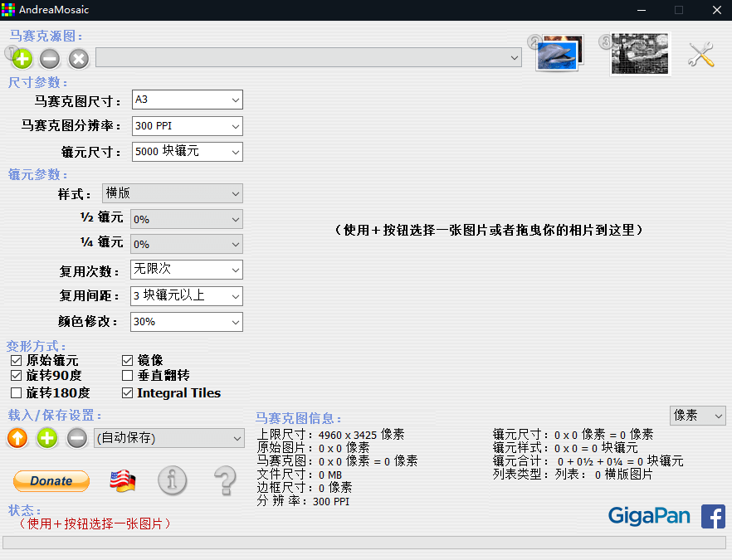Open help with the question mark icon
Viewport: 732px width, 560px height.
tap(225, 480)
